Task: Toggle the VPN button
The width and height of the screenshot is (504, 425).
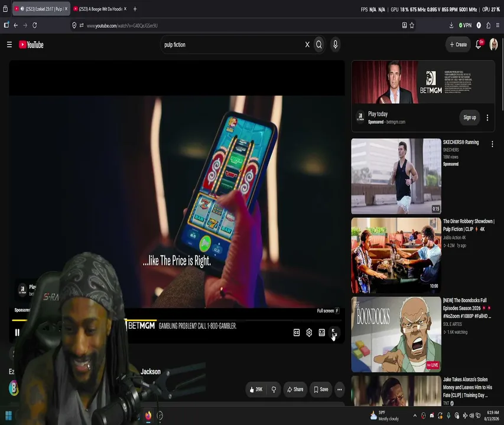Action: click(465, 25)
